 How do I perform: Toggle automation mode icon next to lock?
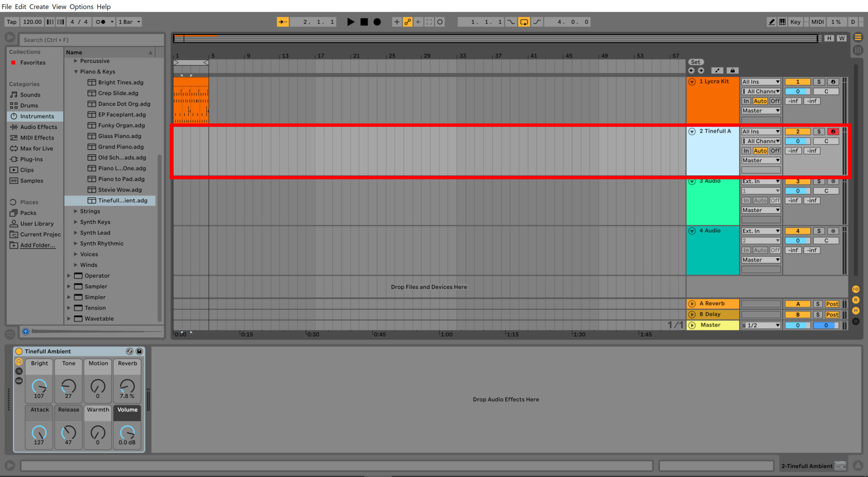[717, 70]
